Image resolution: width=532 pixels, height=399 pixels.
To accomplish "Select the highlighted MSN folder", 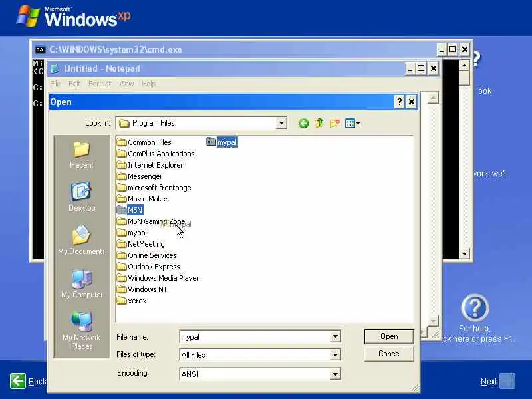I will pos(130,210).
